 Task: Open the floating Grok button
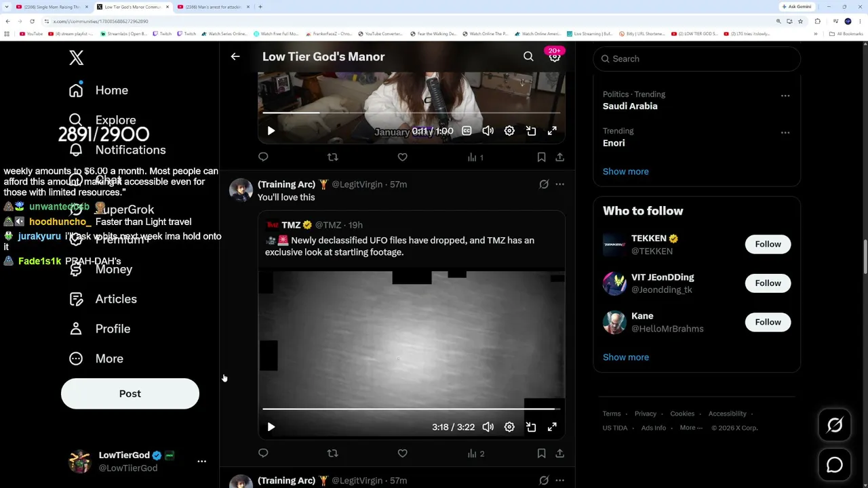pos(835,425)
